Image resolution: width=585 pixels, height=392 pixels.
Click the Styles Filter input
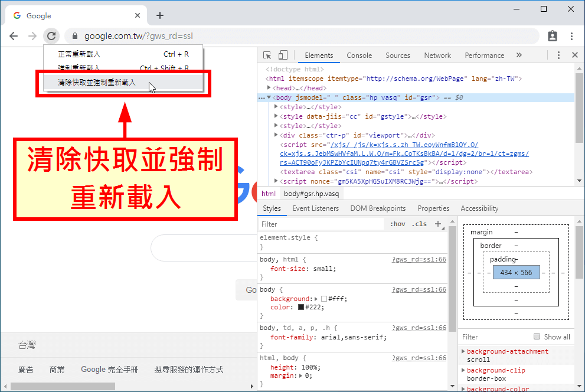click(x=321, y=224)
